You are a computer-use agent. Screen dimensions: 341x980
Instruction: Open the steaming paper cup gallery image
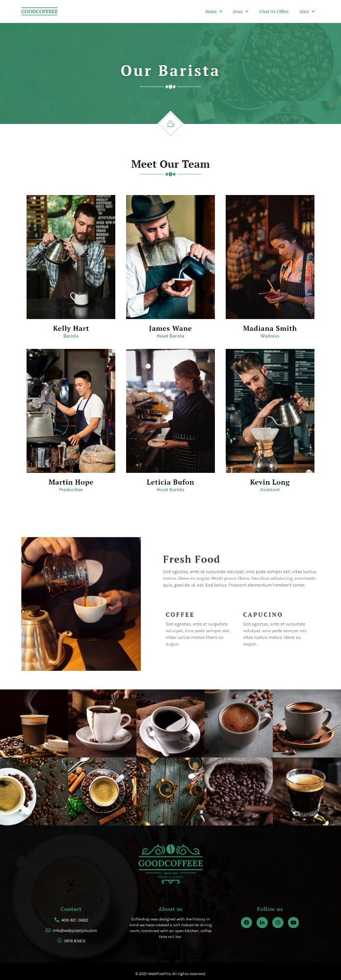(x=34, y=723)
